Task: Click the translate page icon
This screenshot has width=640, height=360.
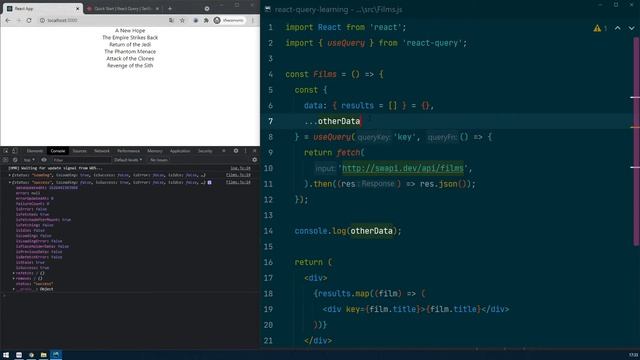Action: tap(171, 20)
